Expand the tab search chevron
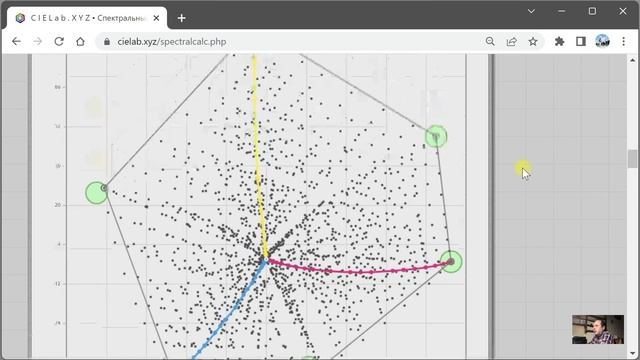Viewport: 640px width, 360px height. [531, 11]
